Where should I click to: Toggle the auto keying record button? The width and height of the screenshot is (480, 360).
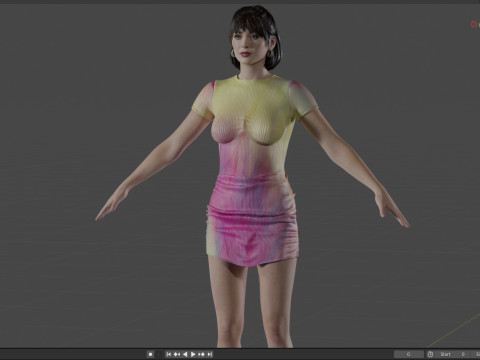click(150, 354)
